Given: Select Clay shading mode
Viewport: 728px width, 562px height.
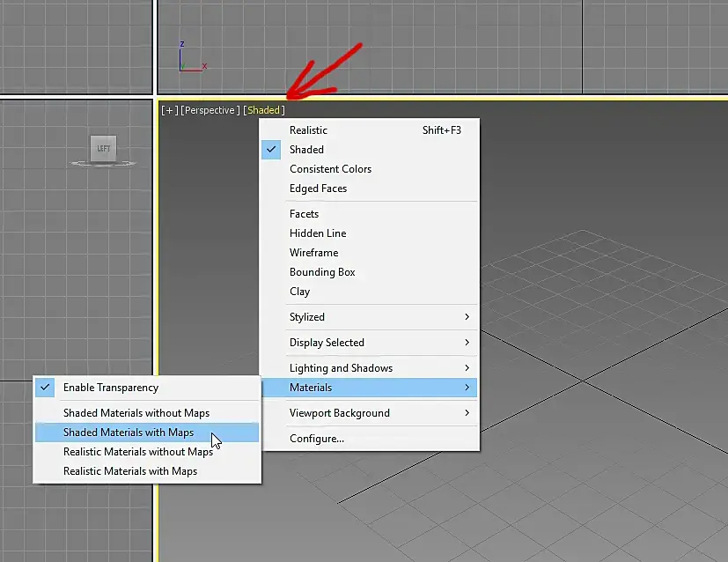Looking at the screenshot, I should (370, 292).
